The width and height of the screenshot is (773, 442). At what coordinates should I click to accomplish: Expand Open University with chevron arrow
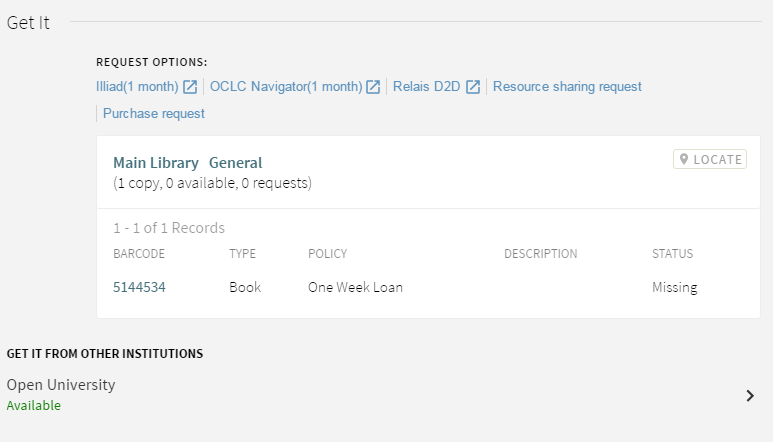pyautogui.click(x=750, y=395)
